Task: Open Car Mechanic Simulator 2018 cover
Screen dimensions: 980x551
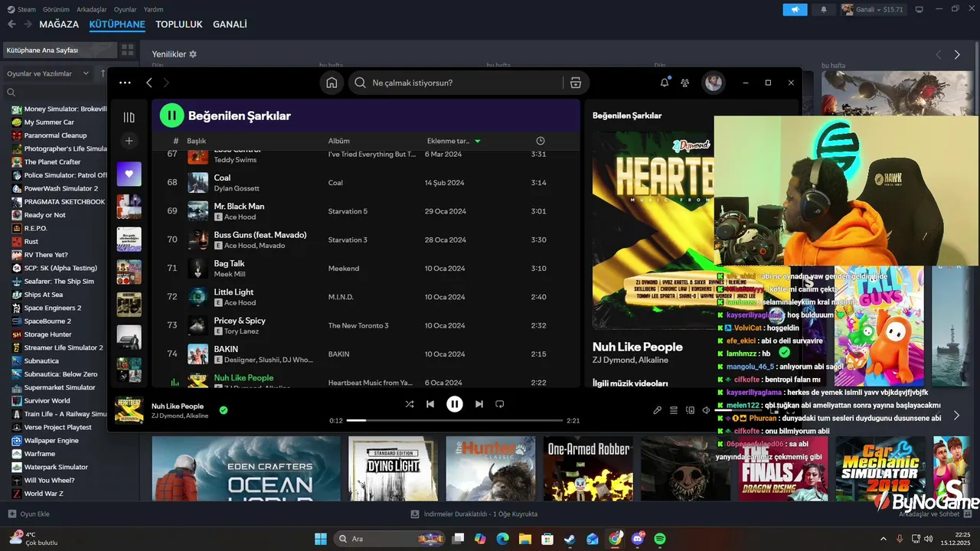Action: [880, 468]
